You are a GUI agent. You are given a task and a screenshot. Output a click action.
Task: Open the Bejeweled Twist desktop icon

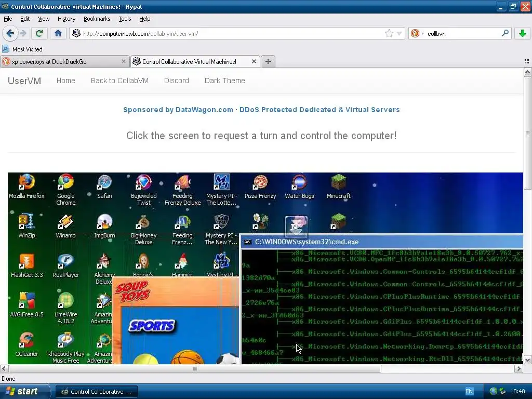point(143,190)
